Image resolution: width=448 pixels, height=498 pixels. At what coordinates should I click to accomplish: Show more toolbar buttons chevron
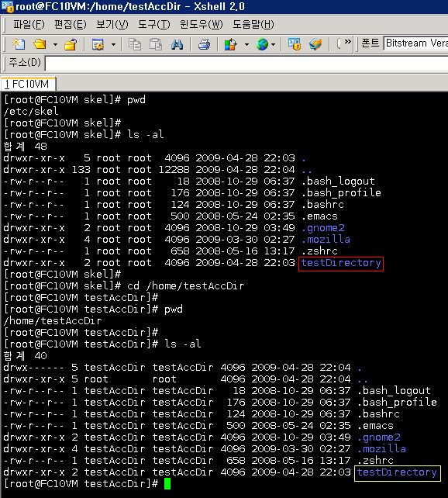[348, 42]
